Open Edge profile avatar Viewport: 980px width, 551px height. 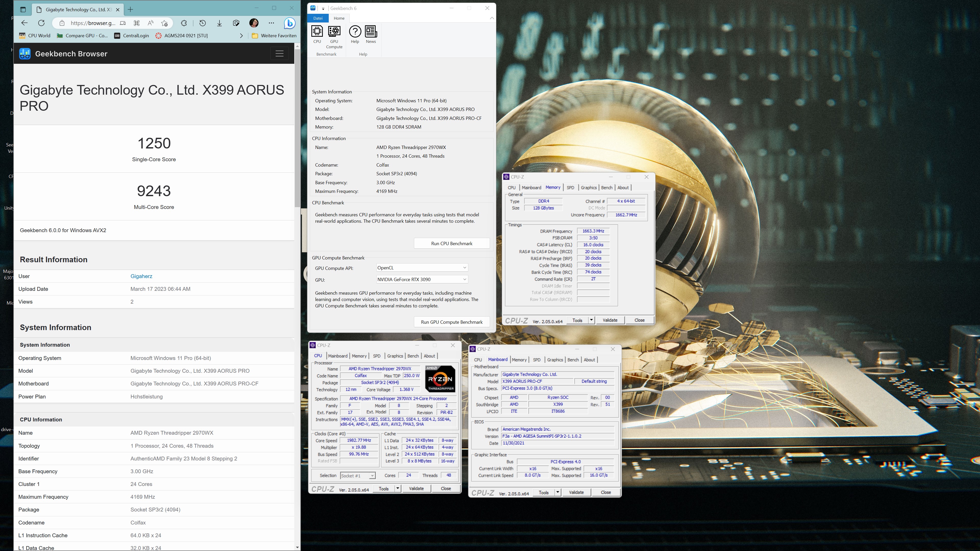tap(254, 23)
